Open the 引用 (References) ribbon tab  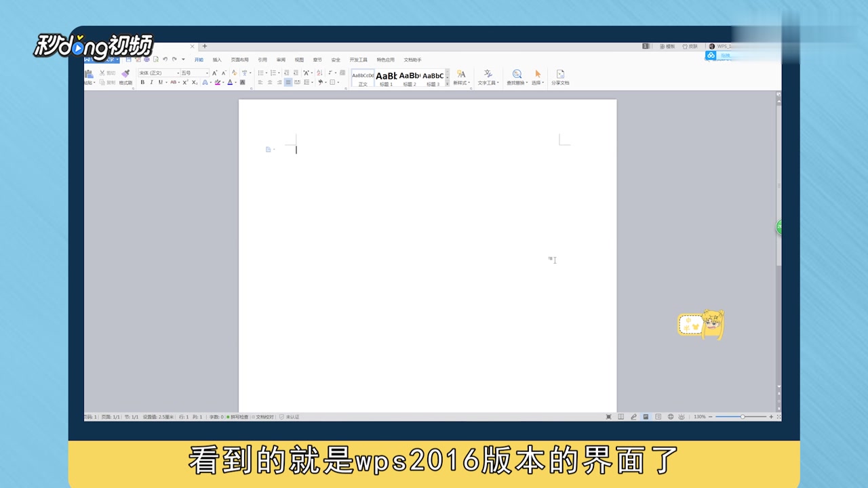click(262, 60)
